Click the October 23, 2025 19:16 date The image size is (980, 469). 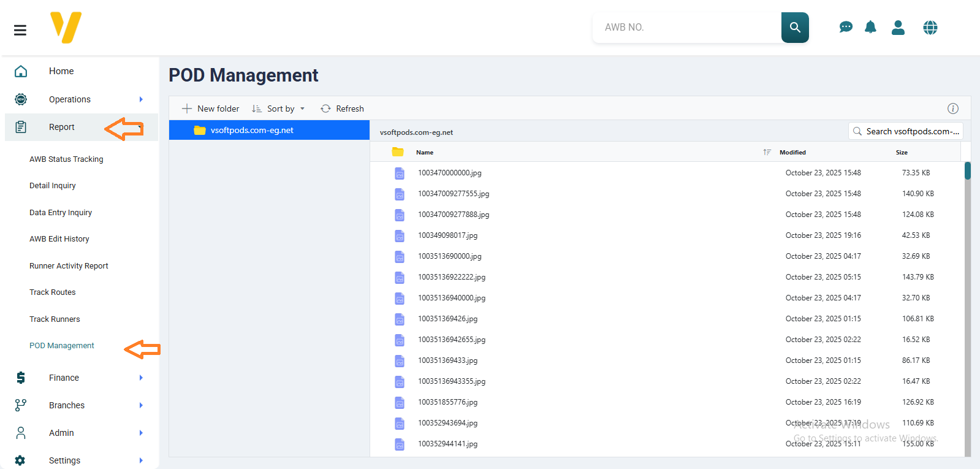click(x=823, y=235)
